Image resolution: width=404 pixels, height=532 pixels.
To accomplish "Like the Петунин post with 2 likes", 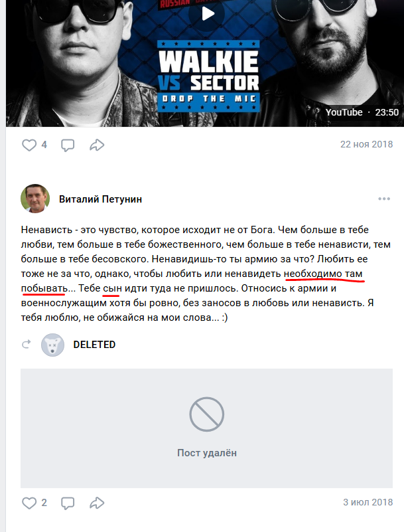I will pyautogui.click(x=29, y=502).
